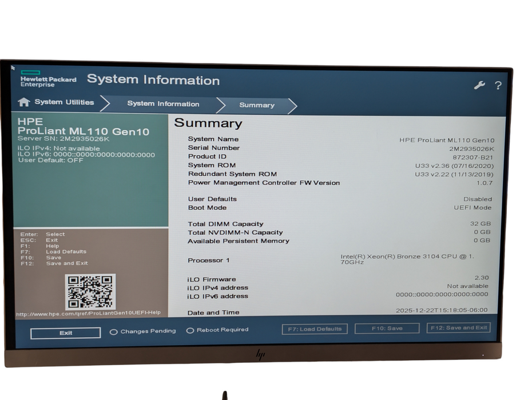
Task: Click the Hewlett Packard Enterprise logo
Action: pos(49,79)
